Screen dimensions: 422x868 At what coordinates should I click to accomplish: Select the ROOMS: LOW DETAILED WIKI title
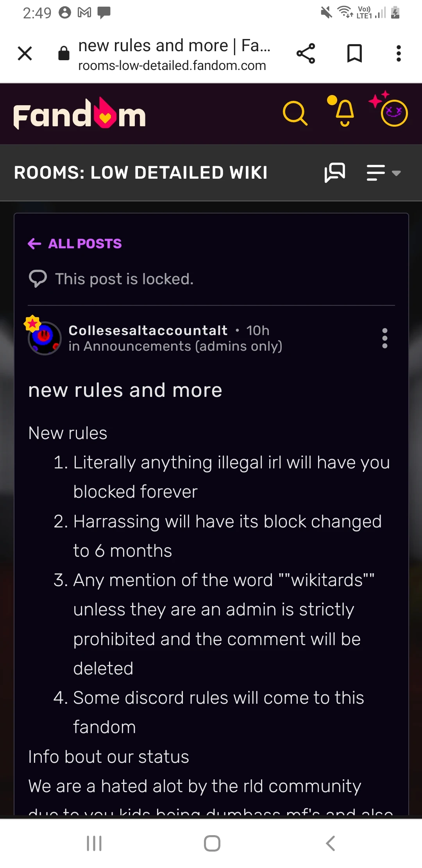click(140, 172)
